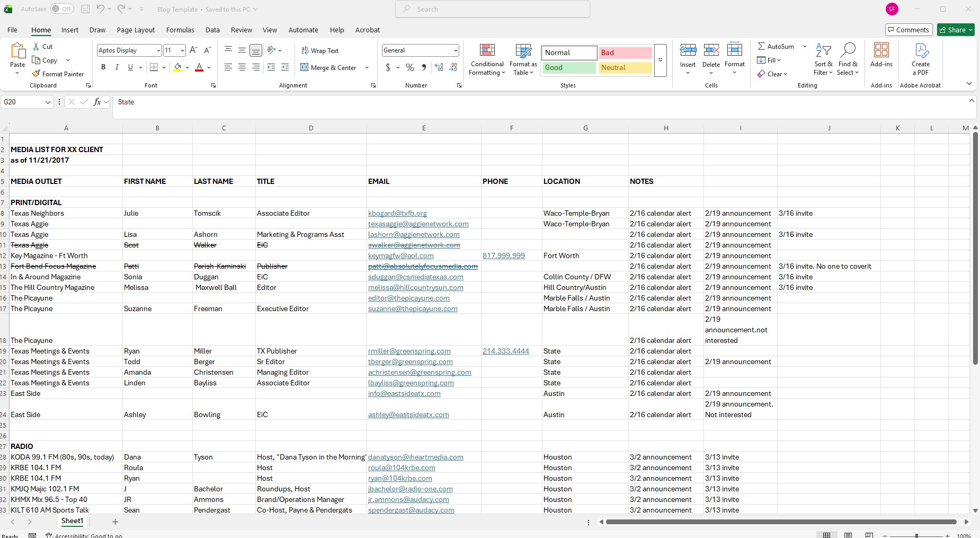Toggle the Wrap Text option
The width and height of the screenshot is (980, 538).
[x=320, y=51]
